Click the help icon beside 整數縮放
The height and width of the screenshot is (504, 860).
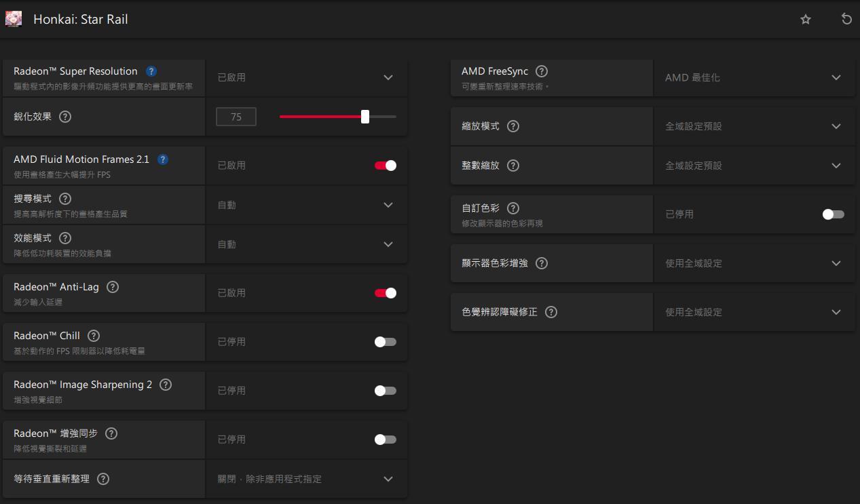513,166
